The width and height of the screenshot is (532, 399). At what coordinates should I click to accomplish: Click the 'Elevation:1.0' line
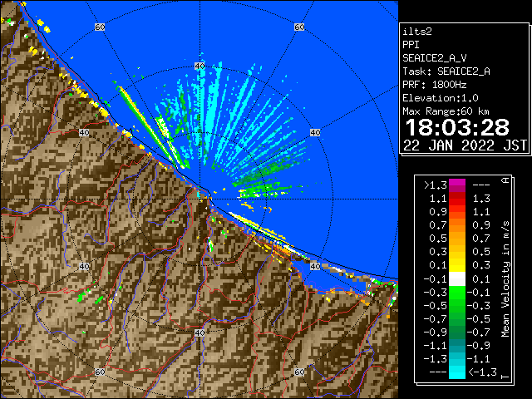pos(441,98)
